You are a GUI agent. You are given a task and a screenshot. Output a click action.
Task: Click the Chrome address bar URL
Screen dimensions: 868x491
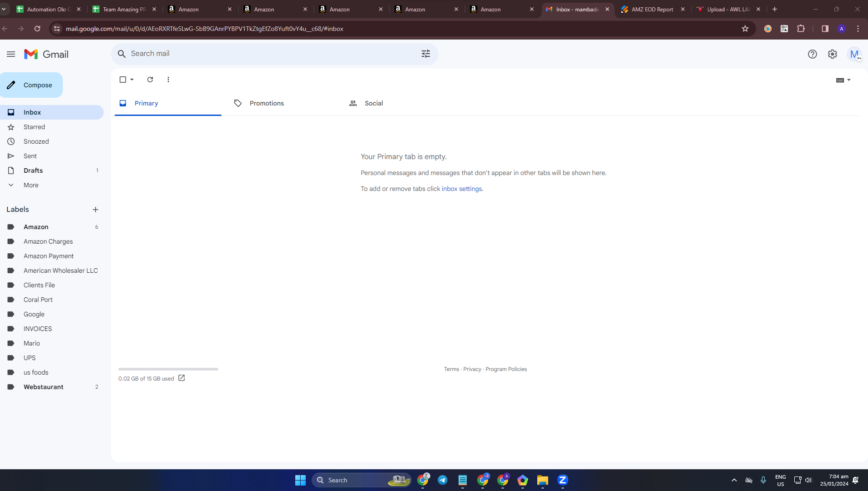[x=205, y=29]
